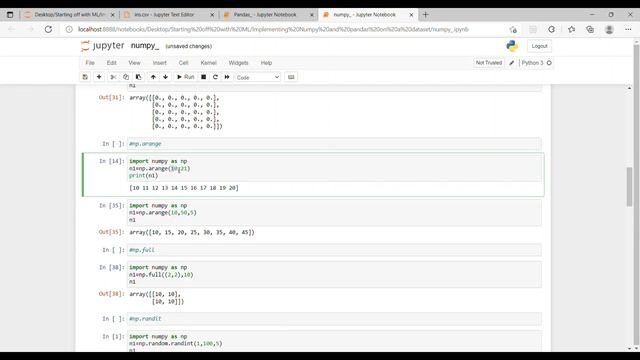640x360 pixels.
Task: Open browser settings and more menu
Action: tap(628, 29)
